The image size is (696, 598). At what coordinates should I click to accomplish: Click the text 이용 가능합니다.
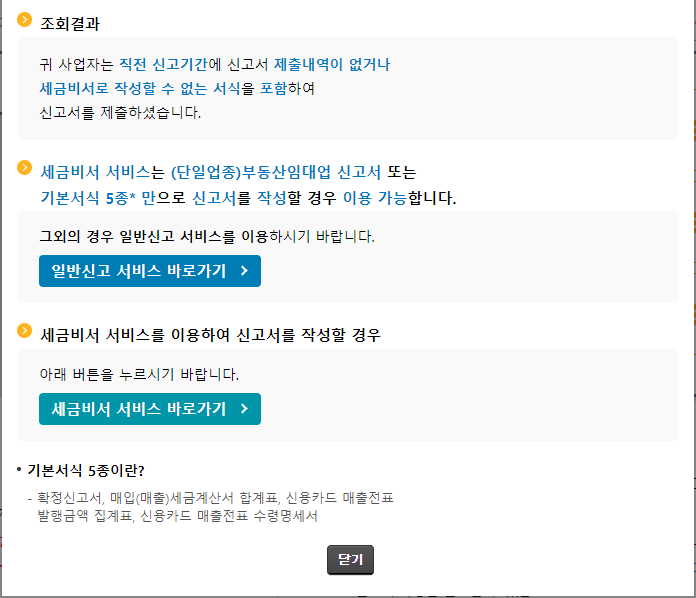click(x=399, y=198)
